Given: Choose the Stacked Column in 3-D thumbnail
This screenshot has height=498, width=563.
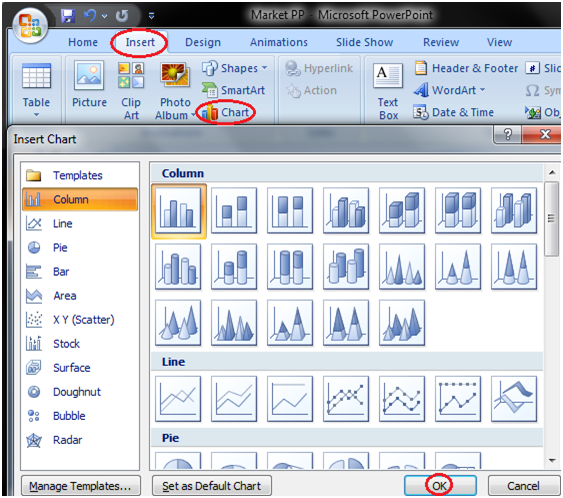Looking at the screenshot, I should pyautogui.click(x=402, y=210).
